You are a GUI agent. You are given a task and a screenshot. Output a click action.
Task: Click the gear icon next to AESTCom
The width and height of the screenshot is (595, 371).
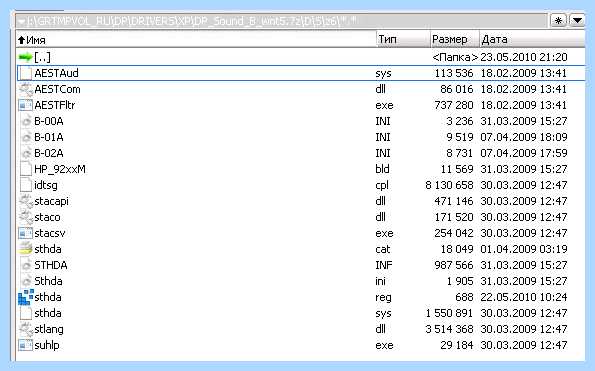pyautogui.click(x=25, y=89)
